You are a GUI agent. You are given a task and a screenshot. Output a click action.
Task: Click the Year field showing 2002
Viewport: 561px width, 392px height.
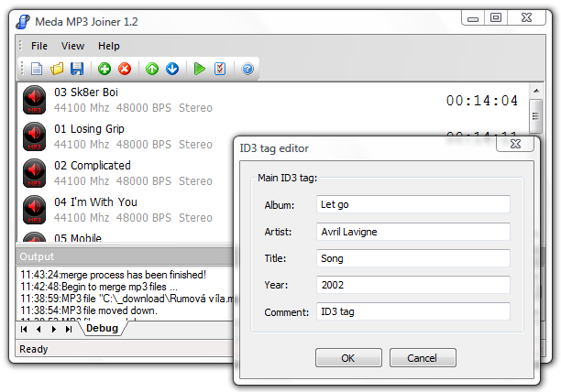413,285
